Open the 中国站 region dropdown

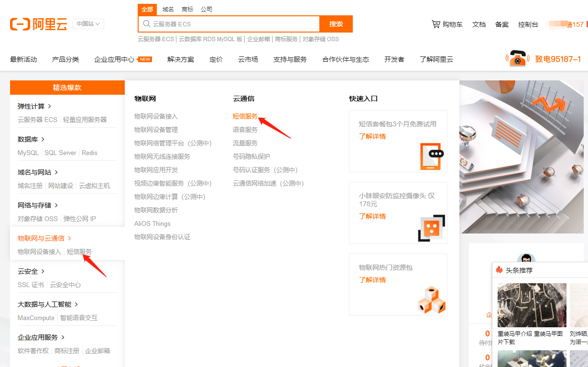click(88, 24)
